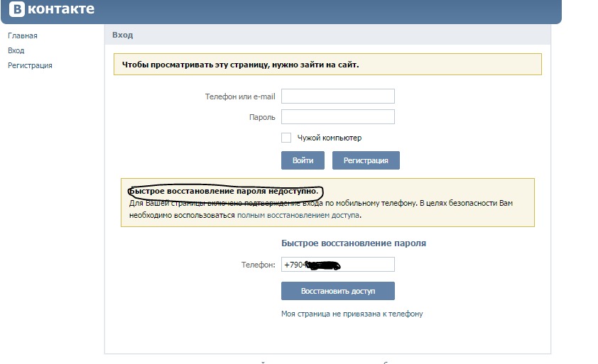Image resolution: width=598 pixels, height=364 pixels.
Task: Open Моя страница не привязана к телефону link
Action: coord(352,314)
